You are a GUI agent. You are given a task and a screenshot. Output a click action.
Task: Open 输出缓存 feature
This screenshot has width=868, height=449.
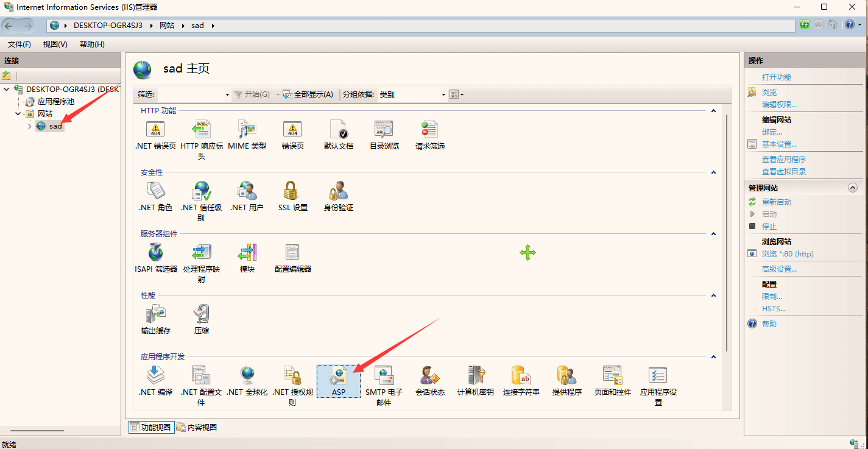coord(155,320)
